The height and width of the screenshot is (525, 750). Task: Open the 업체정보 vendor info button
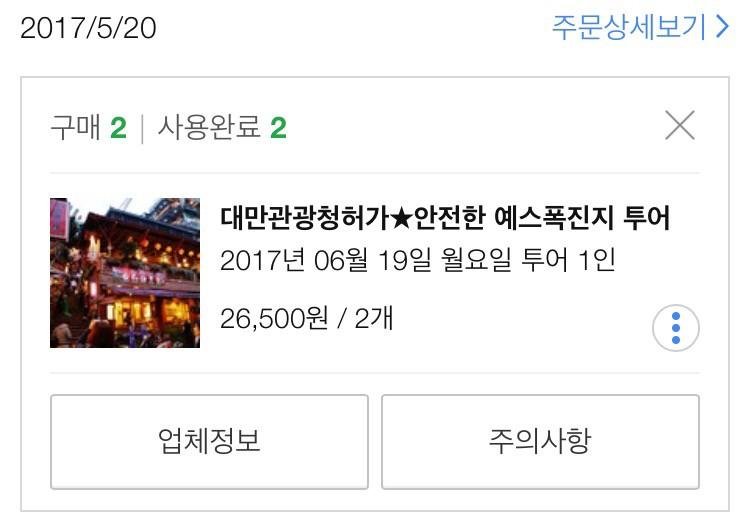click(209, 441)
